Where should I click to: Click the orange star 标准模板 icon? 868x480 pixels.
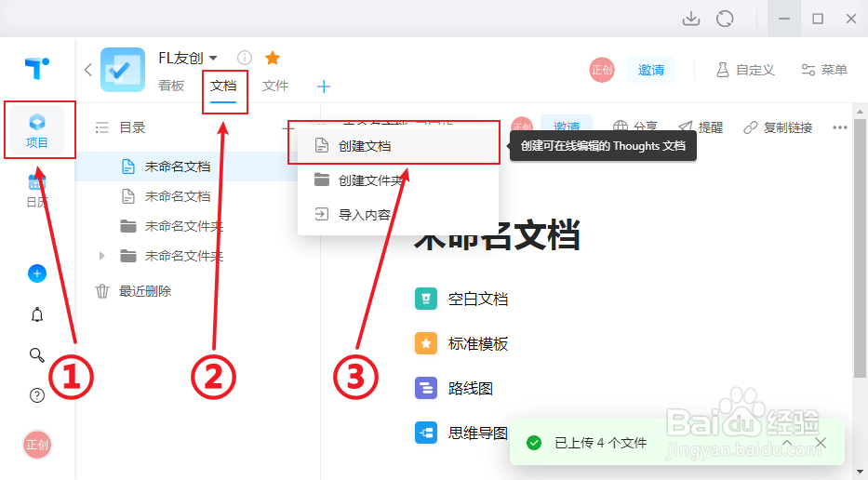(x=426, y=344)
